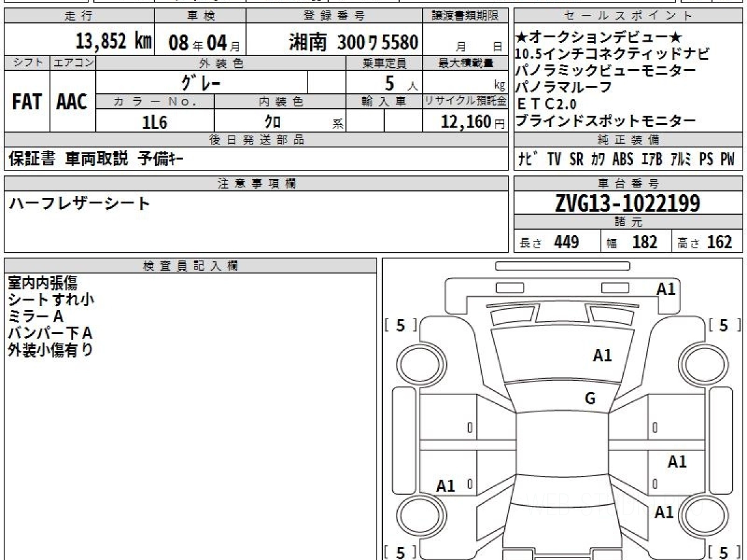747x560 pixels.
Task: Click the 純正装備 header
Action: coord(629,140)
